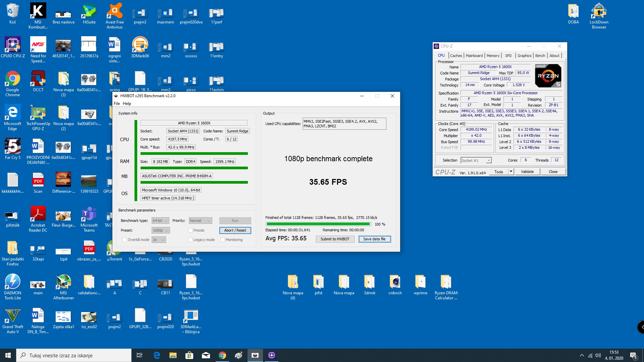Click the Save data file button

pyautogui.click(x=374, y=239)
